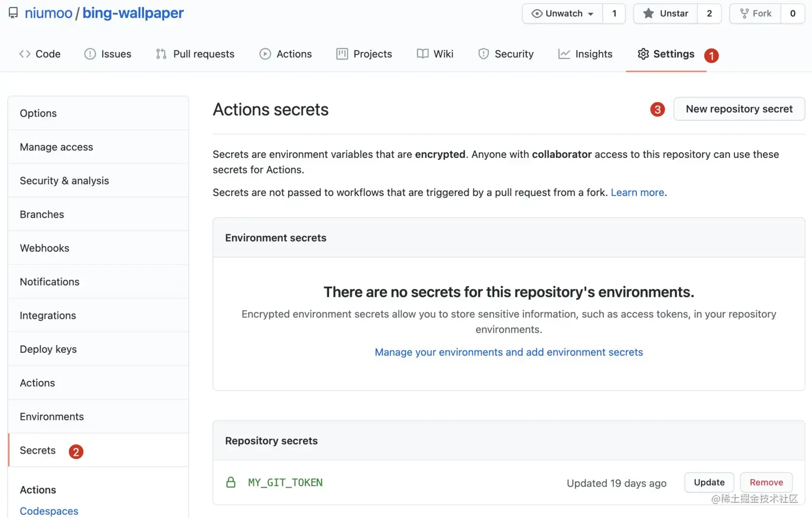The width and height of the screenshot is (812, 518).
Task: Open the niumoo owner link
Action: pos(48,13)
